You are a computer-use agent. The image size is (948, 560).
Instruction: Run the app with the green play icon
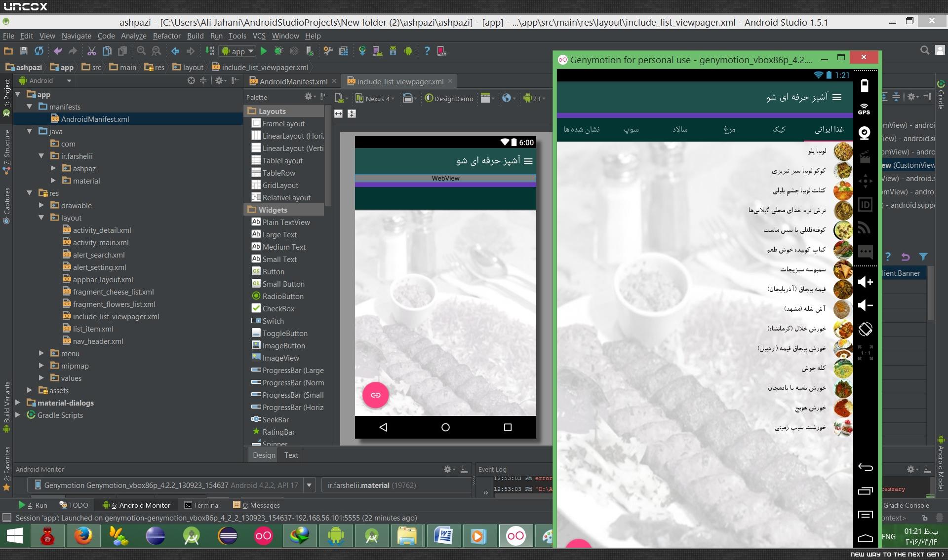264,51
